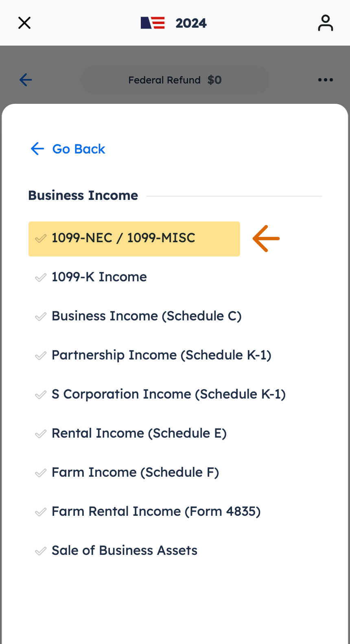Click the Federal Refund $0 amount
This screenshot has height=644, width=350.
pyautogui.click(x=214, y=80)
